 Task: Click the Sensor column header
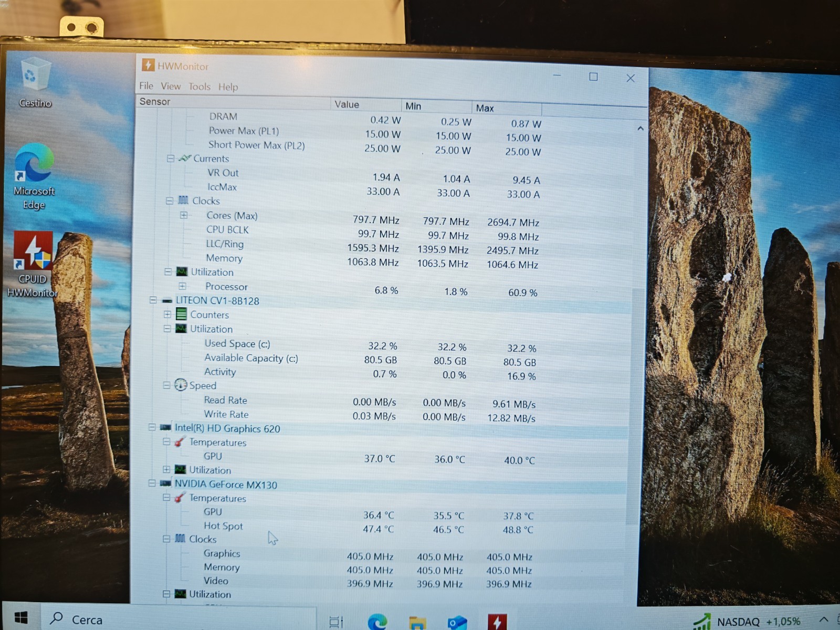234,102
